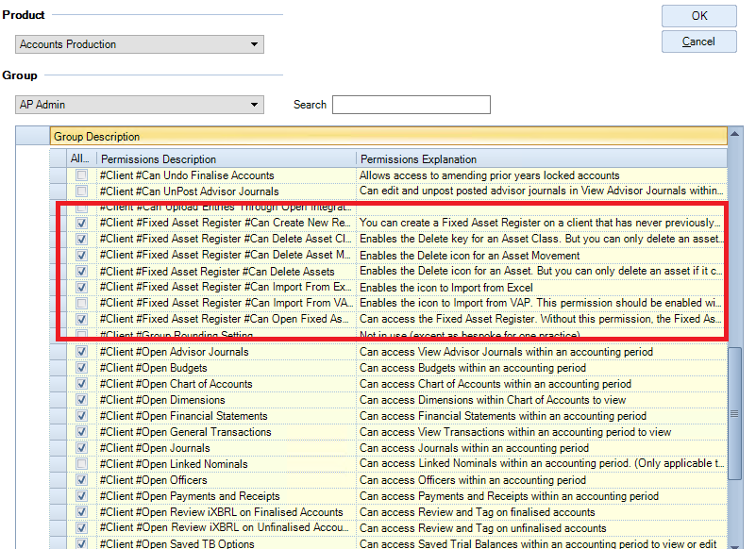The image size is (756, 549).
Task: Toggle the Can Delete Asset M... checkbox
Action: point(82,255)
